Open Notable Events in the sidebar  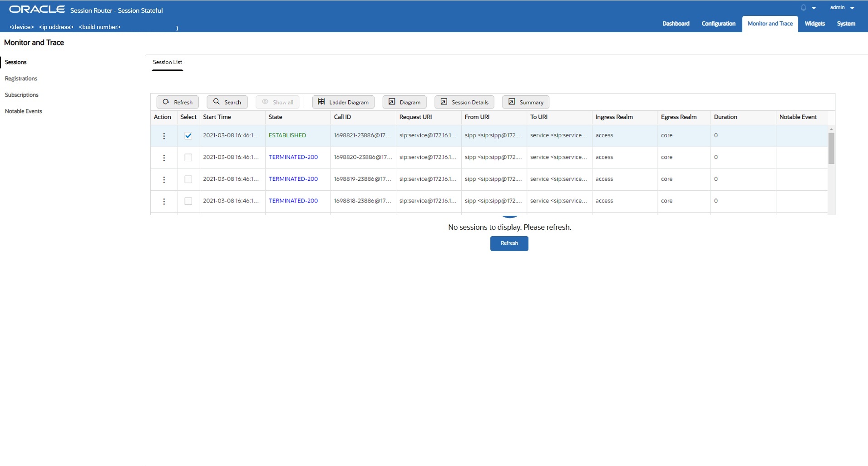(x=24, y=111)
